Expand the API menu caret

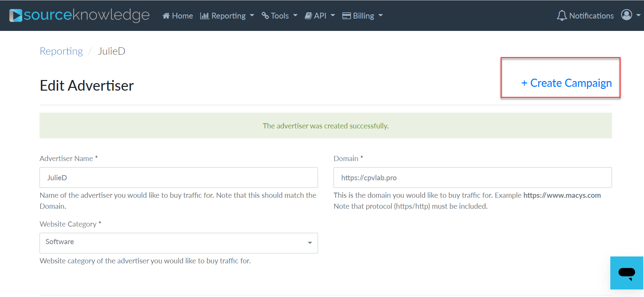(333, 15)
